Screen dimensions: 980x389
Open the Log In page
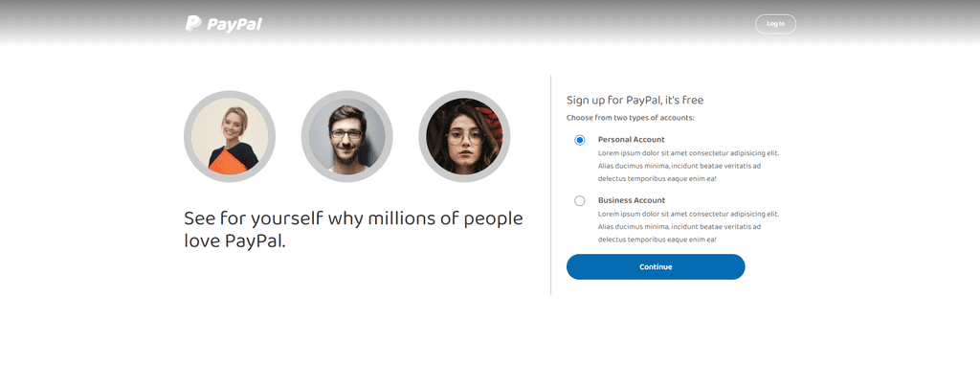click(x=775, y=24)
